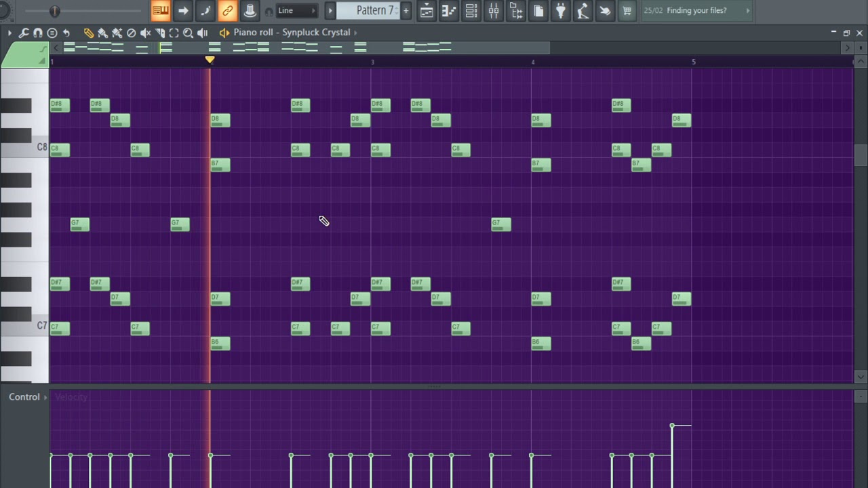Open pattern options arrow left of Pattern 7
This screenshot has height=488, width=868.
(x=330, y=10)
